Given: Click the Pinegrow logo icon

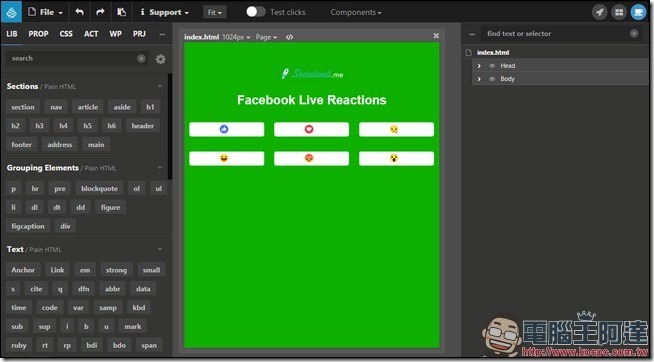Looking at the screenshot, I should pyautogui.click(x=11, y=12).
